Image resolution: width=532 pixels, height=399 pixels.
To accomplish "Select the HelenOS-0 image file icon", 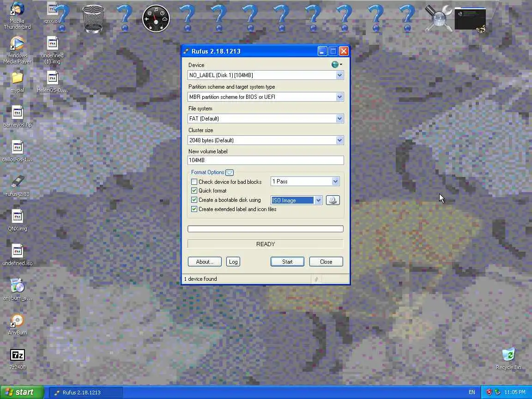I will (x=52, y=82).
